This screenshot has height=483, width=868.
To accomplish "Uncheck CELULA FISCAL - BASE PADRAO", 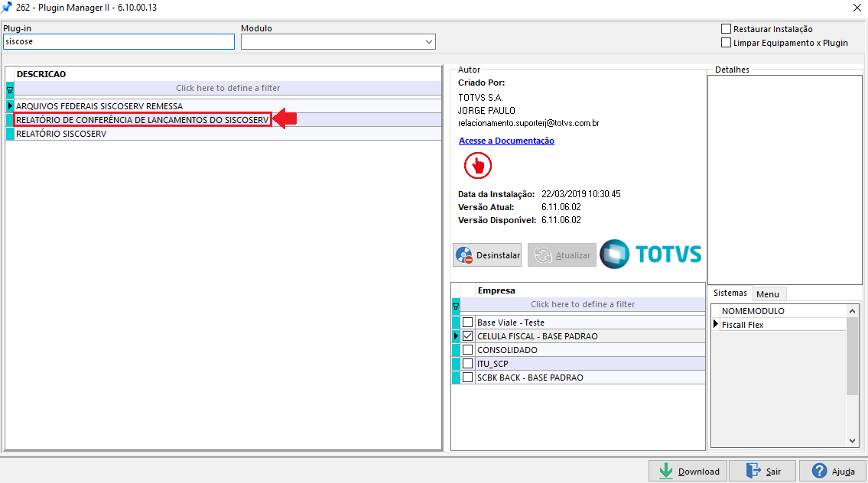I will tap(468, 336).
